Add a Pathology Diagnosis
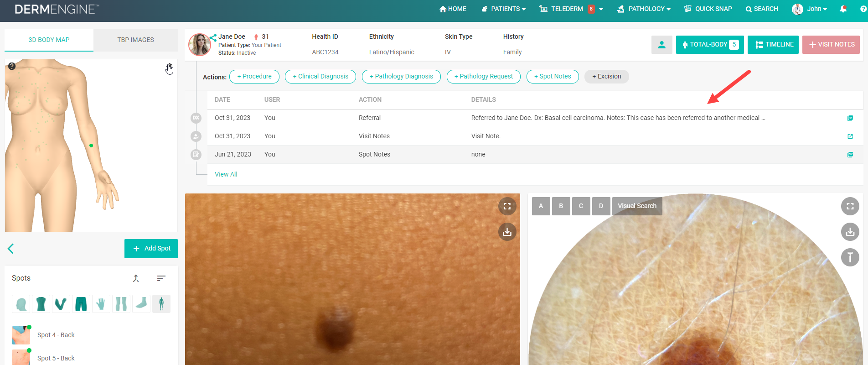The height and width of the screenshot is (365, 868). [x=401, y=77]
